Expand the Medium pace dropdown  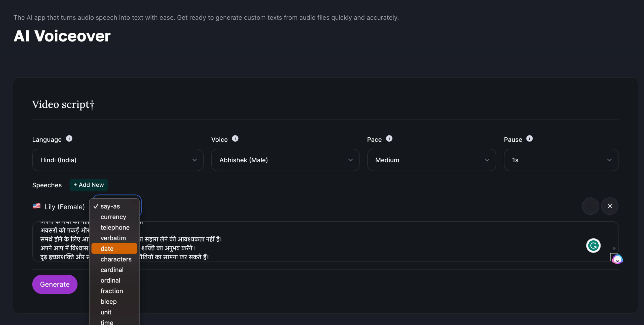coord(431,160)
